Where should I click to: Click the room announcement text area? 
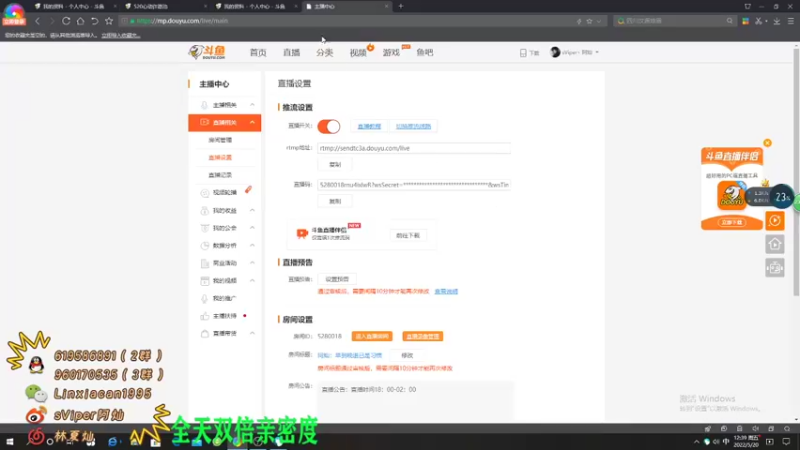coord(415,399)
